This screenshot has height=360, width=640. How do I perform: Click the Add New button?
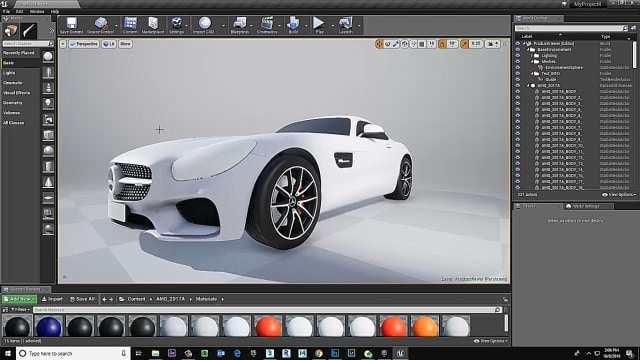click(19, 299)
